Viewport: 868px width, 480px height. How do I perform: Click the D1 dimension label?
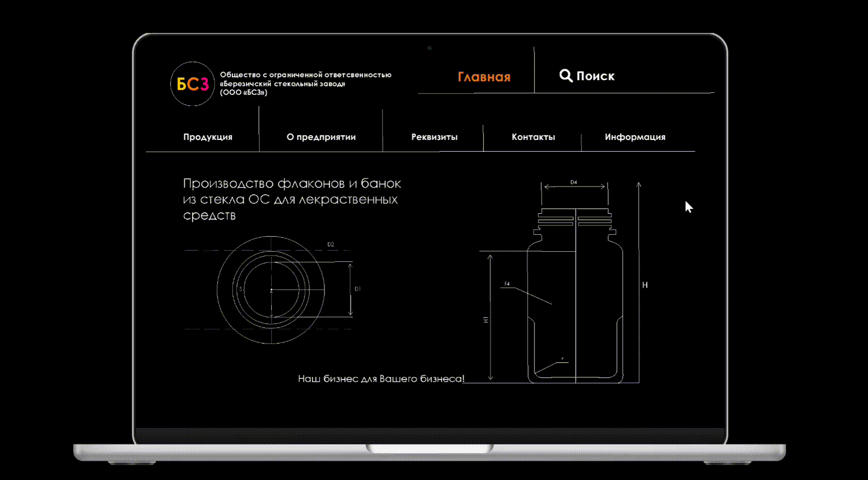[358, 289]
